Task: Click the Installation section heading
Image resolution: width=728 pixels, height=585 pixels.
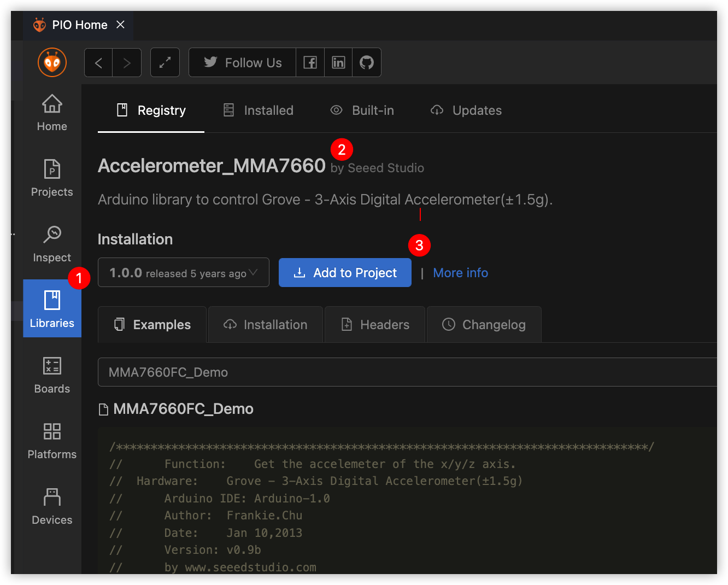Action: [x=135, y=239]
